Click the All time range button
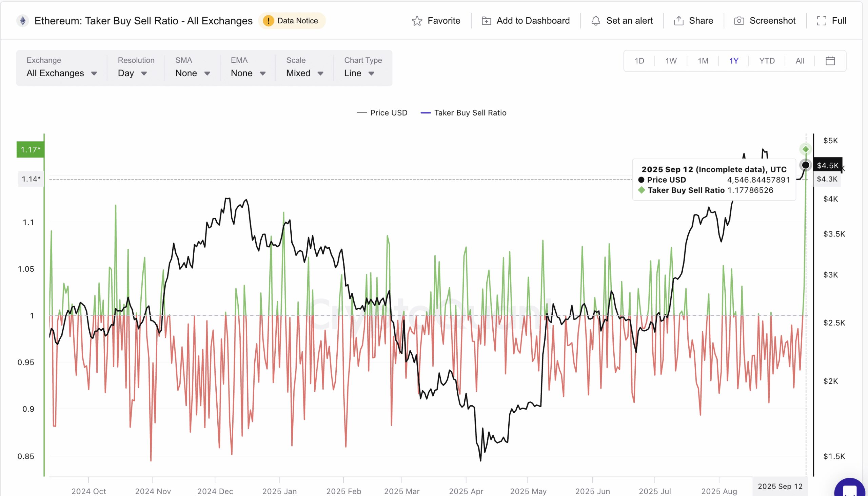This screenshot has height=496, width=868. [800, 61]
